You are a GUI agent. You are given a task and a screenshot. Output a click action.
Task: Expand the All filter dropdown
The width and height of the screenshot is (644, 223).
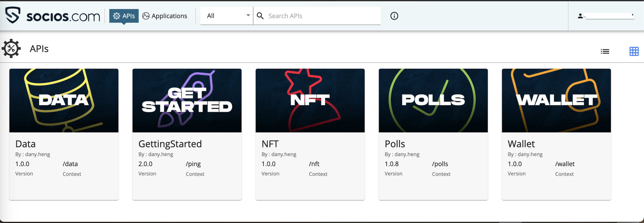click(227, 16)
